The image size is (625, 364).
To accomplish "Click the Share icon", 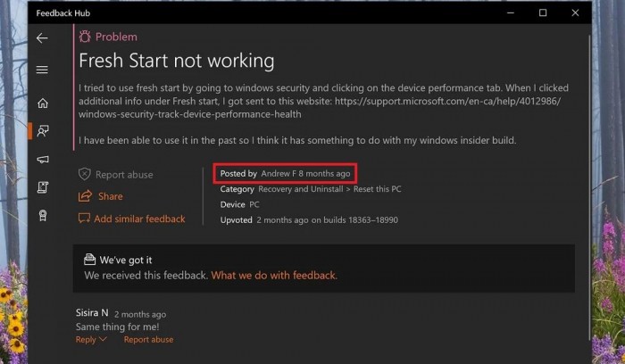I will point(85,196).
